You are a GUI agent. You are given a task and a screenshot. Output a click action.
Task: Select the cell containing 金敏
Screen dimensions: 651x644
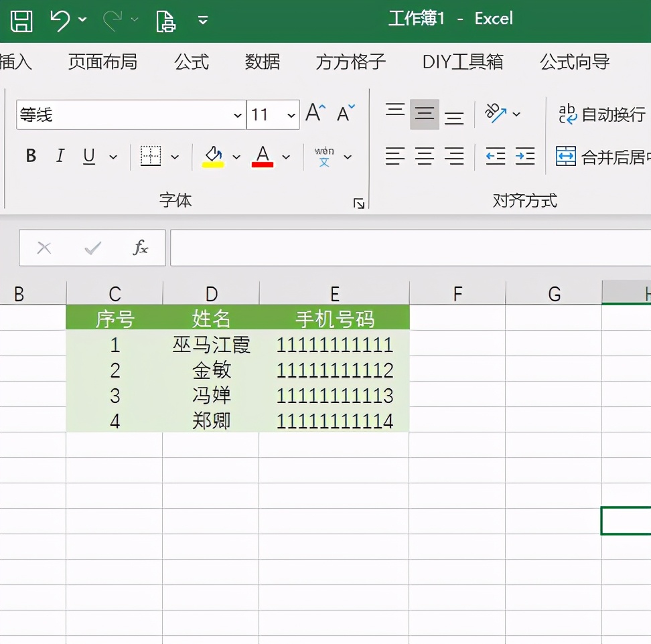[x=212, y=370]
